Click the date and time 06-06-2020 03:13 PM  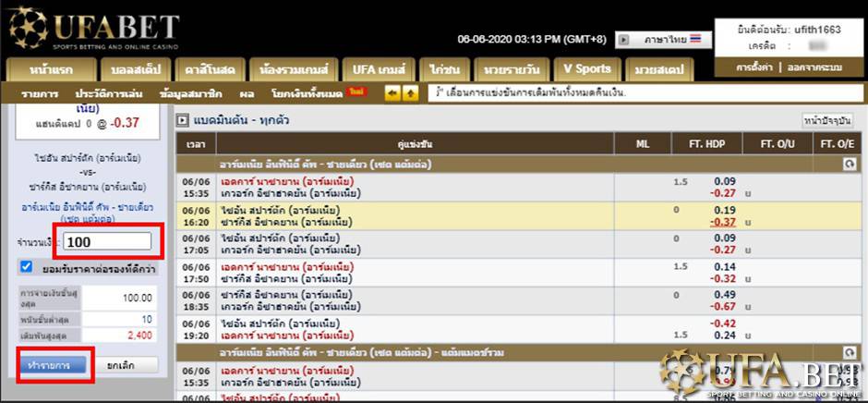(532, 40)
